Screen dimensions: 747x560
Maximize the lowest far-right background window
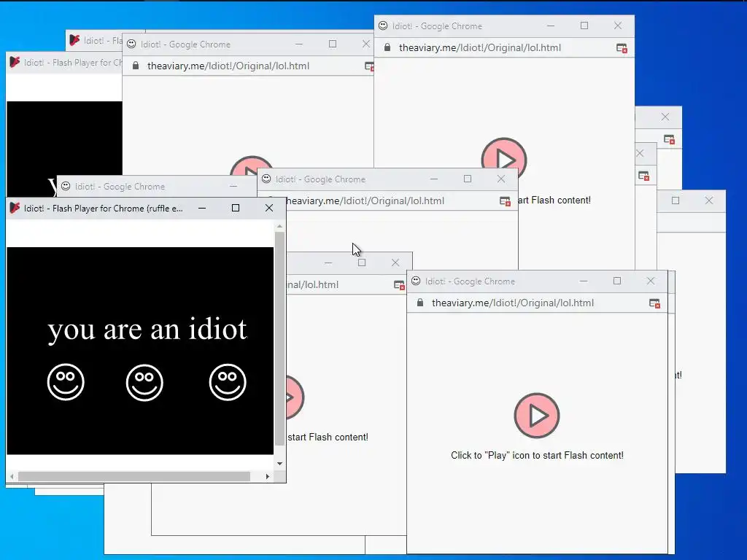pyautogui.click(x=676, y=201)
